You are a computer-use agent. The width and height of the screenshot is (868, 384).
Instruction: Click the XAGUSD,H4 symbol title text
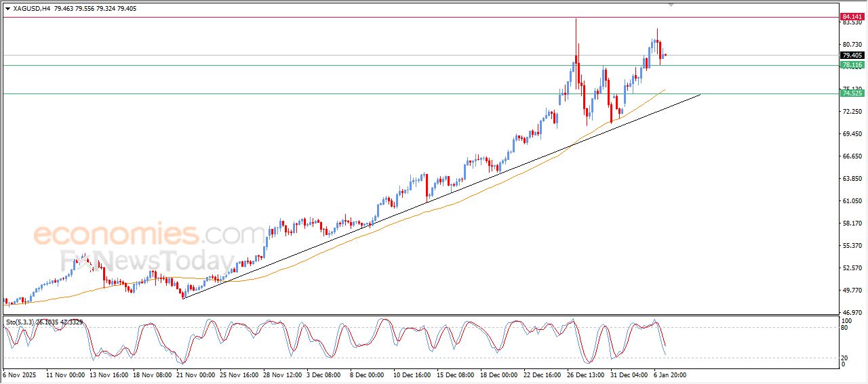(31, 9)
